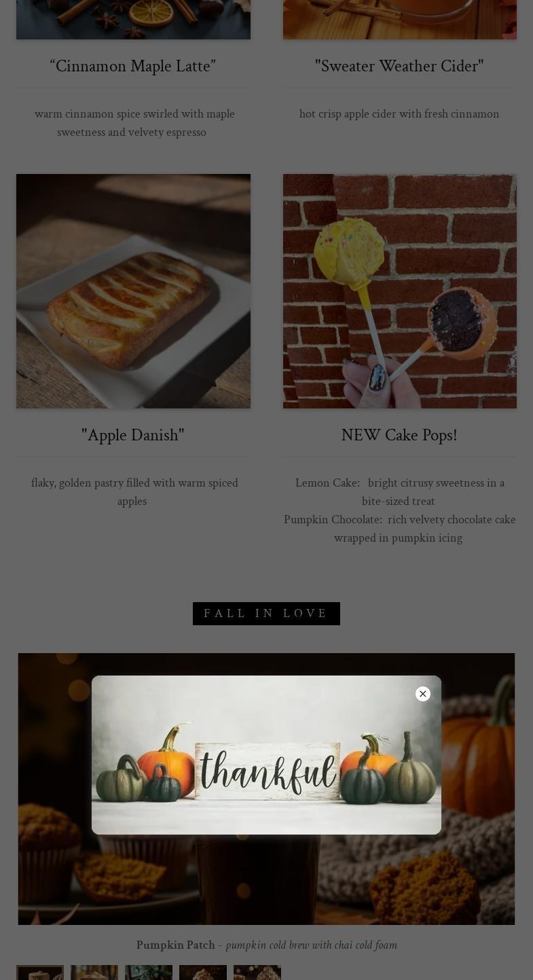Open the cake pops photo
The image size is (533, 980).
[400, 291]
